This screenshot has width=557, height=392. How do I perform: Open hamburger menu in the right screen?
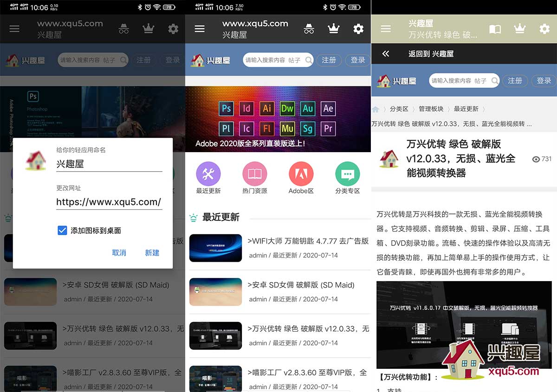point(386,29)
